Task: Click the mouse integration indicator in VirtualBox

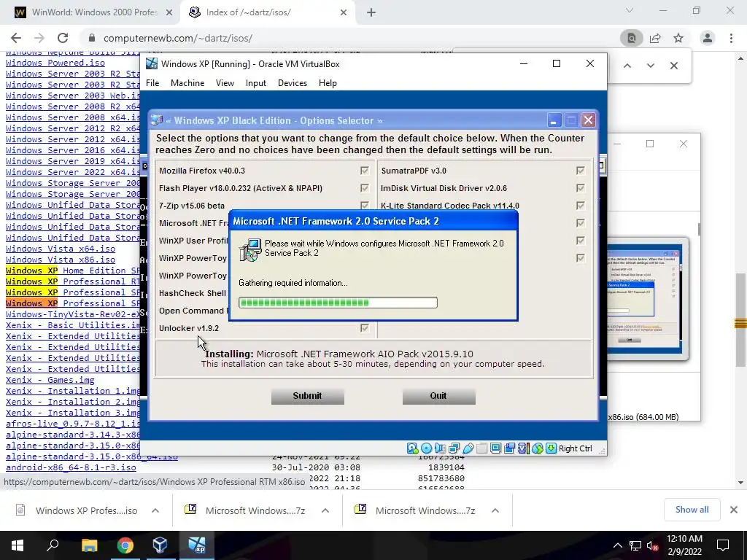Action: click(538, 448)
